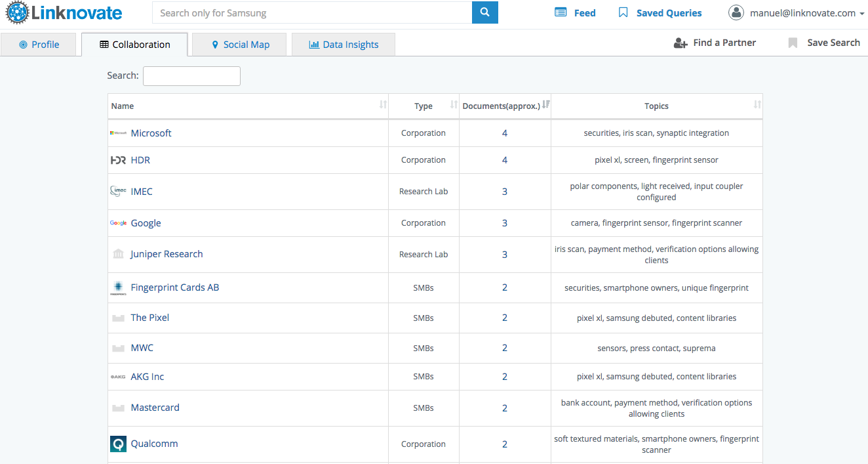Click the Google logo in table
868x464 pixels.
pos(118,223)
